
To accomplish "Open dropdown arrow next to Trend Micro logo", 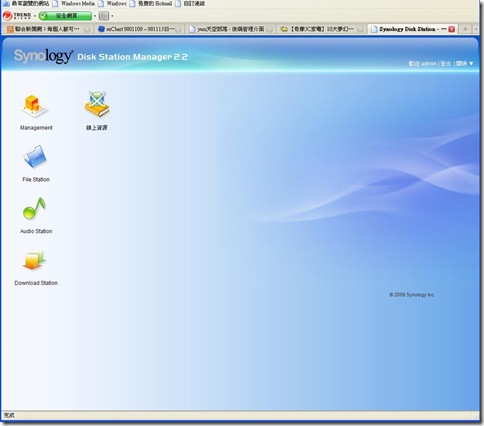I will click(x=35, y=16).
